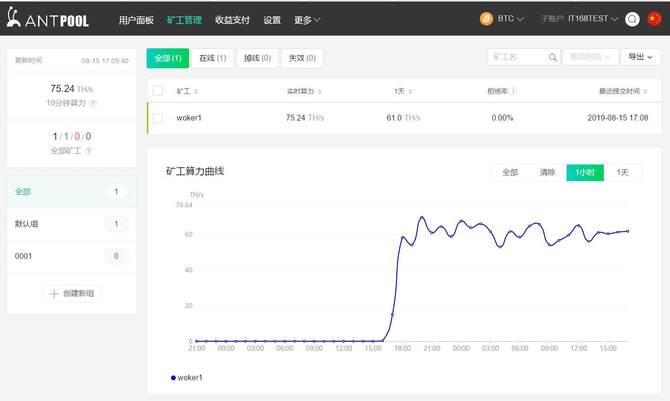The height and width of the screenshot is (401, 670).
Task: Click the chart data point at 18:00
Action: tap(403, 237)
